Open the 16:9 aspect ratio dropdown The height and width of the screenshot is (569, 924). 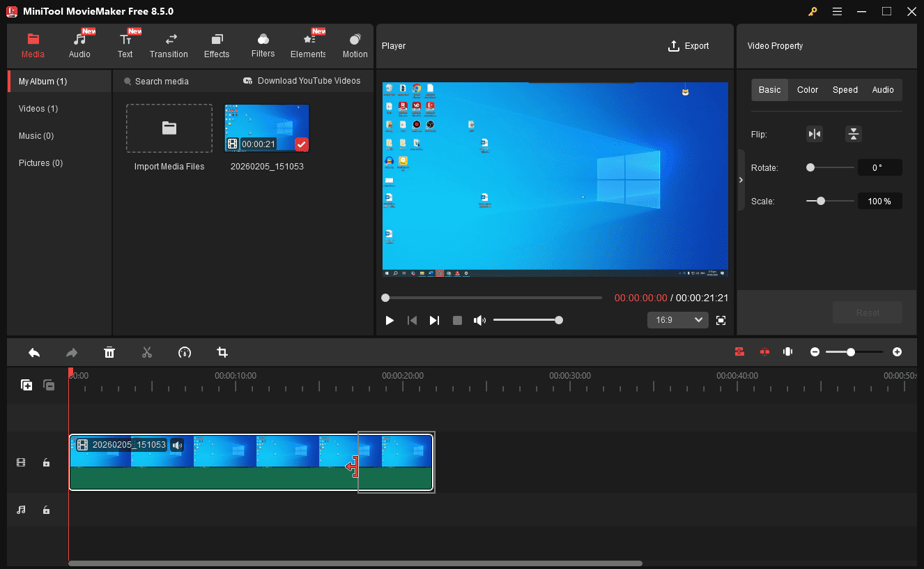coord(677,319)
